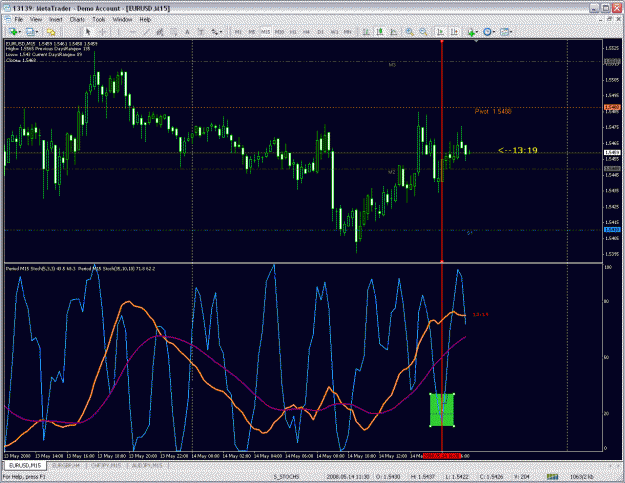The image size is (625, 483).
Task: Select the Fibonacci Retracement tool
Action: coord(173,32)
